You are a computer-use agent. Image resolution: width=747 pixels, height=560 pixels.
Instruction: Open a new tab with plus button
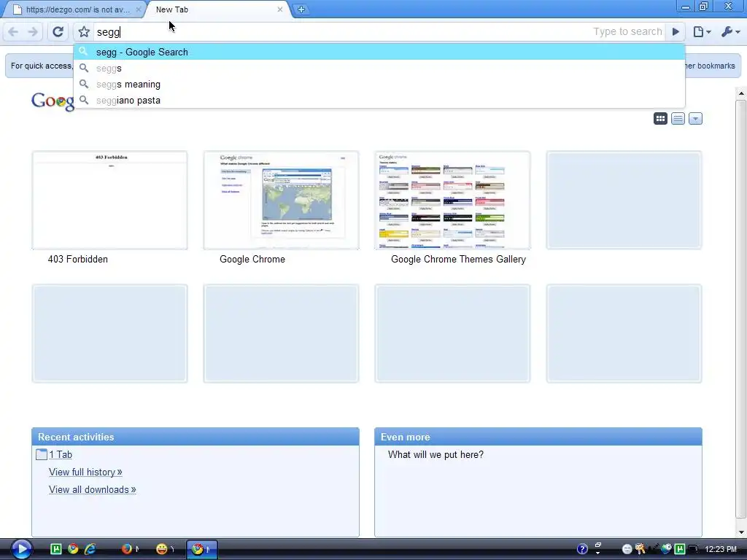click(x=301, y=9)
